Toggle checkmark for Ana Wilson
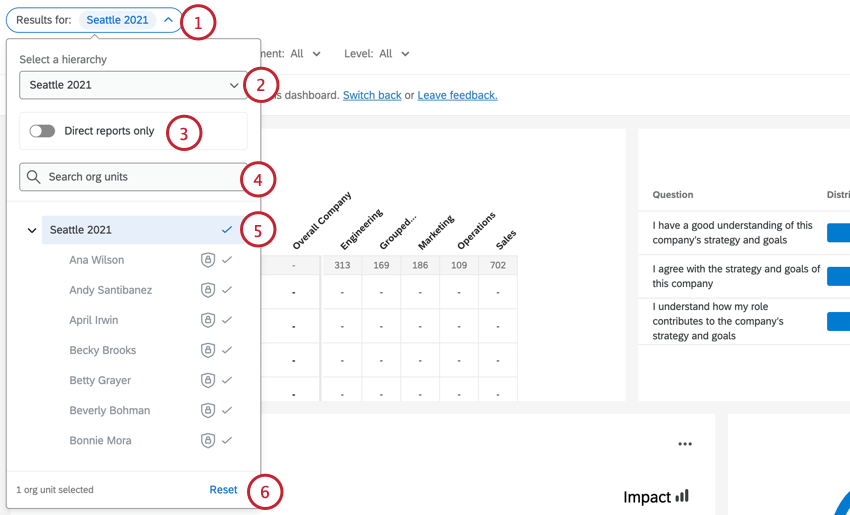 [x=227, y=260]
